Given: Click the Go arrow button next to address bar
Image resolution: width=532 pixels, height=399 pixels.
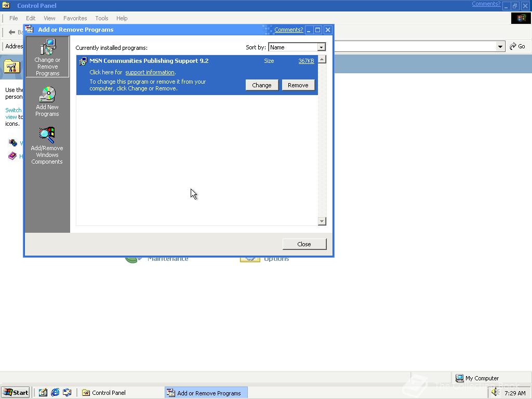Looking at the screenshot, I should 517,46.
